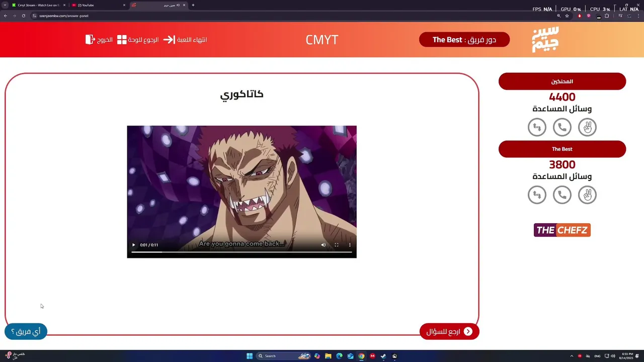Click ENG language indicator
This screenshot has height=362, width=644.
point(597,356)
